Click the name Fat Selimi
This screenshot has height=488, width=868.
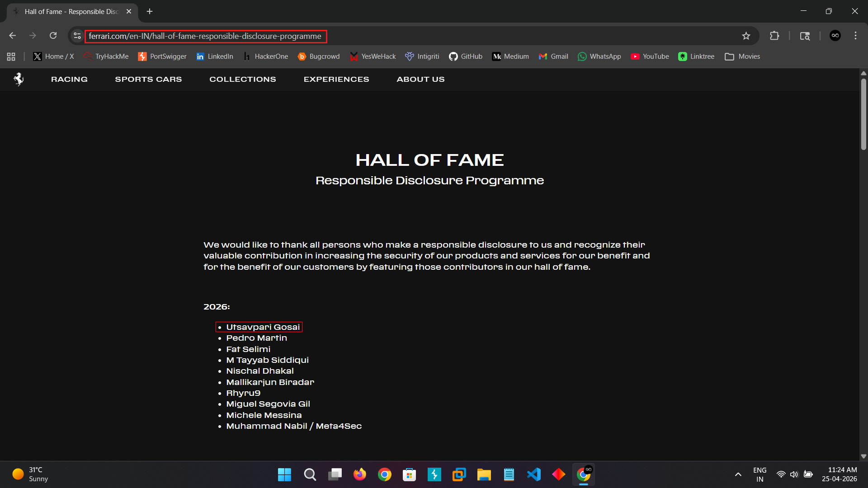[248, 349]
